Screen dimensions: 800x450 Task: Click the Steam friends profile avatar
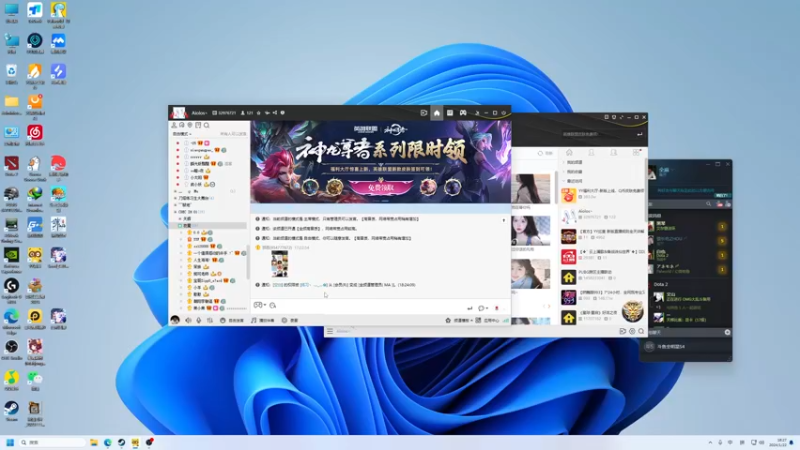652,173
